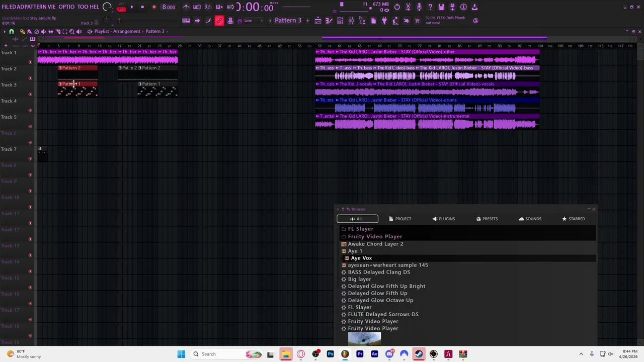The image size is (644, 362).
Task: Click the save floppy disk icon
Action: [x=441, y=7]
